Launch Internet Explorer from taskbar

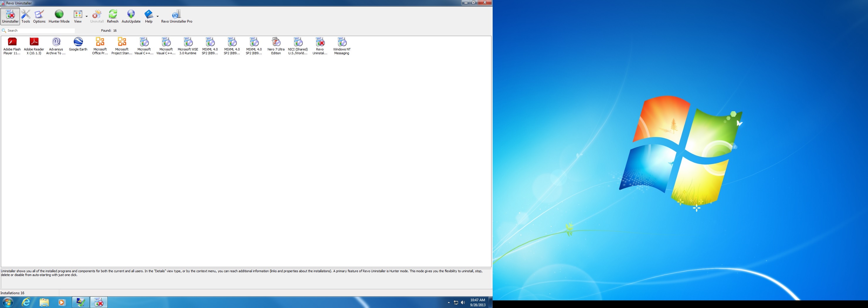26,302
